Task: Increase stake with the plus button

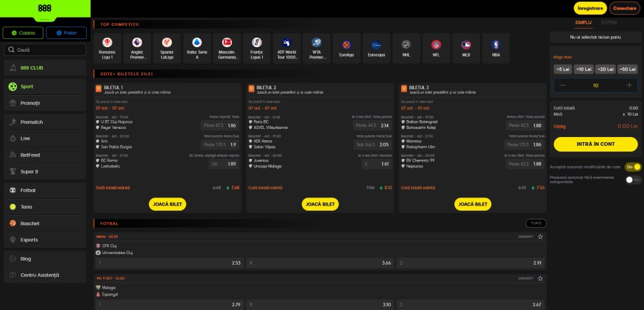Action: [x=629, y=86]
